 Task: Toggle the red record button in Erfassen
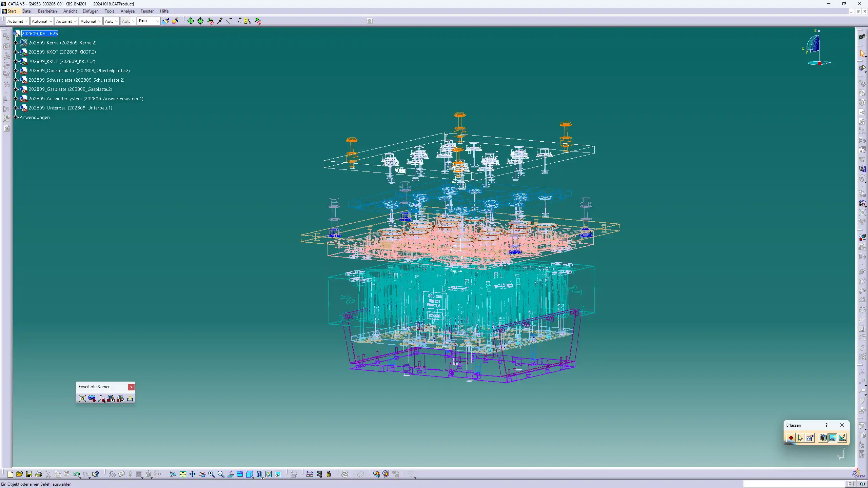(x=791, y=438)
